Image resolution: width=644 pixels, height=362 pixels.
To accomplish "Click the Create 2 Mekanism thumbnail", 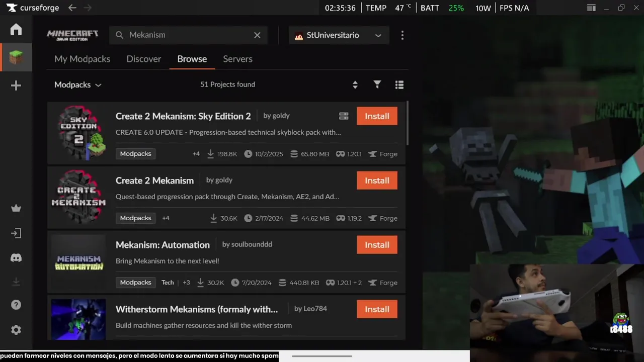I will (x=78, y=197).
